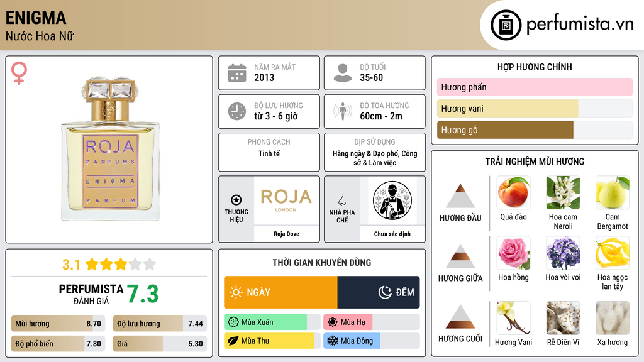
Task: Click the moon icon in Đêm bar
Action: 385,292
